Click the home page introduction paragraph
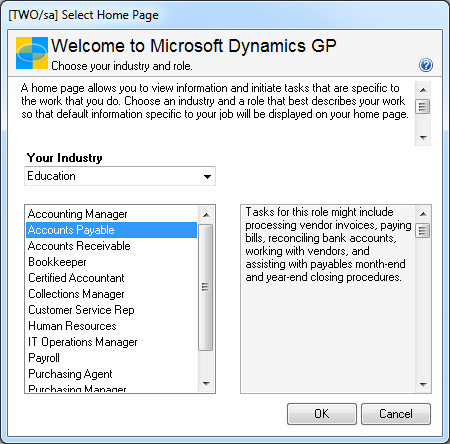 pyautogui.click(x=215, y=101)
